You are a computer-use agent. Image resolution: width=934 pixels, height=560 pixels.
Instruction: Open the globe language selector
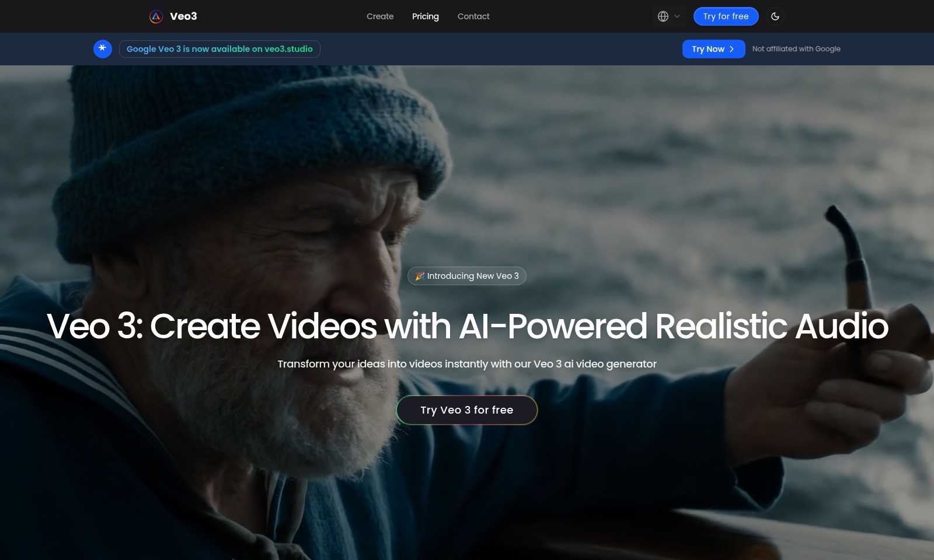[x=669, y=16]
